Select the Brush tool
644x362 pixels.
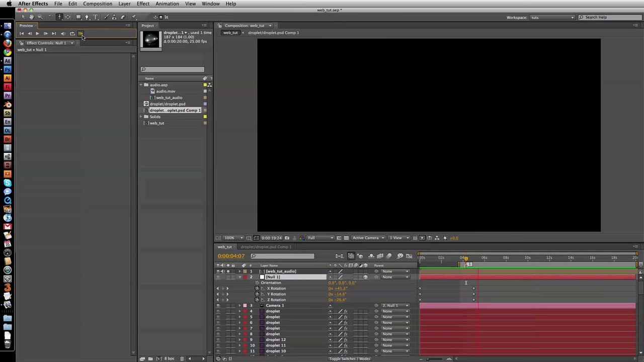107,17
